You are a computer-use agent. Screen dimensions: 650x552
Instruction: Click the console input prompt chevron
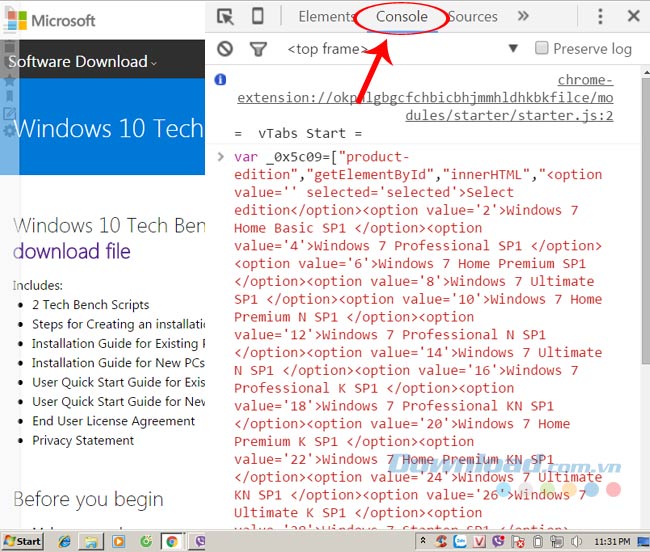coord(221,157)
